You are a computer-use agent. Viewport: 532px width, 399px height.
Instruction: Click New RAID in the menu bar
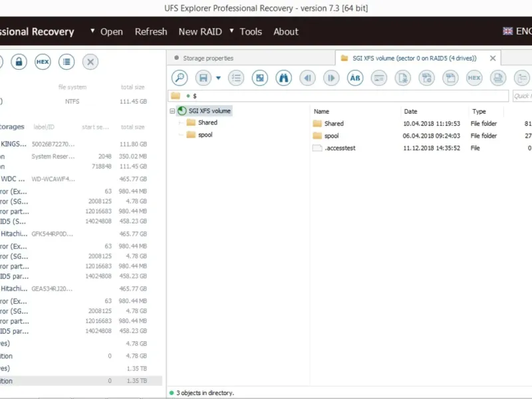pyautogui.click(x=200, y=31)
